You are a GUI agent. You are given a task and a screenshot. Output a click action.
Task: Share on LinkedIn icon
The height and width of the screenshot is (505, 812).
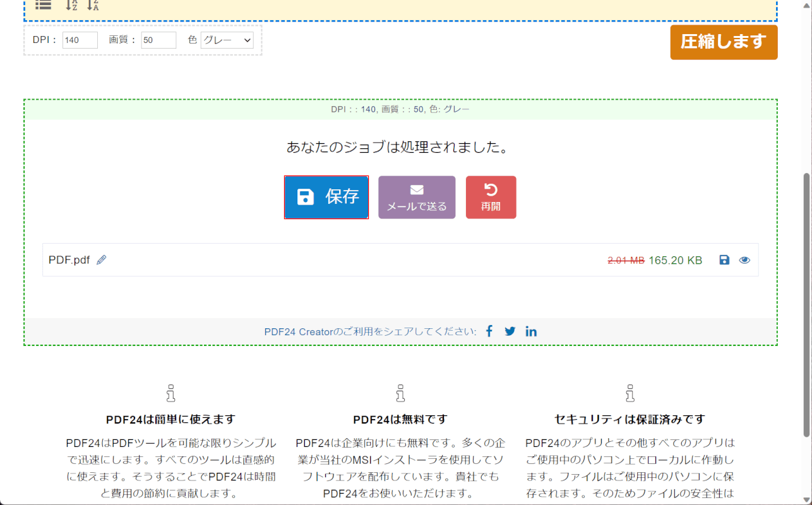(x=531, y=331)
